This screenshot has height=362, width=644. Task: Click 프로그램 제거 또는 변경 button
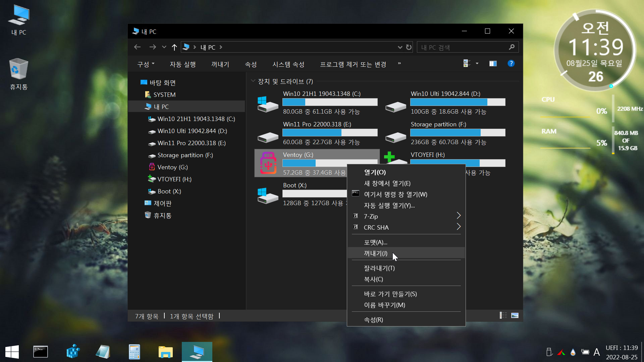pyautogui.click(x=353, y=64)
